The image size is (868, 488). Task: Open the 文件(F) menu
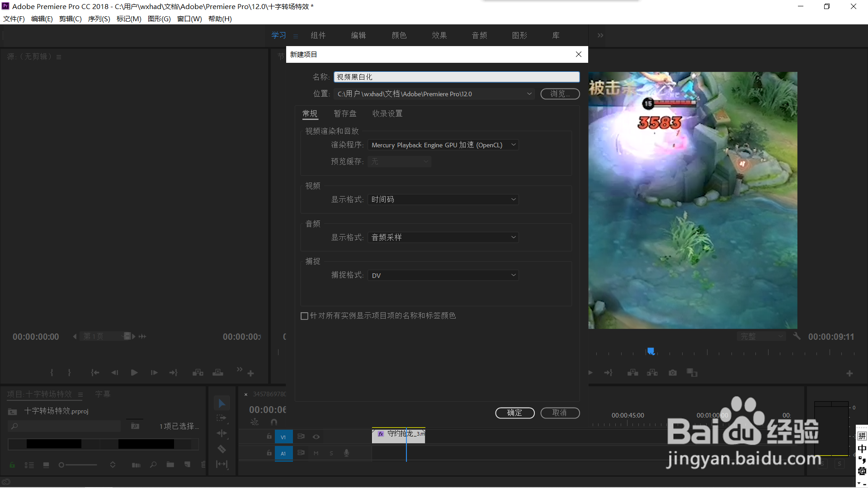coord(14,19)
